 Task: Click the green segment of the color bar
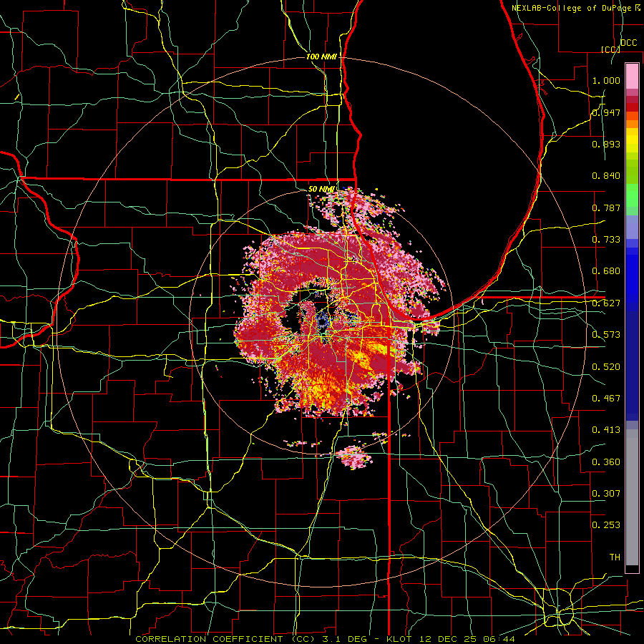point(632,195)
